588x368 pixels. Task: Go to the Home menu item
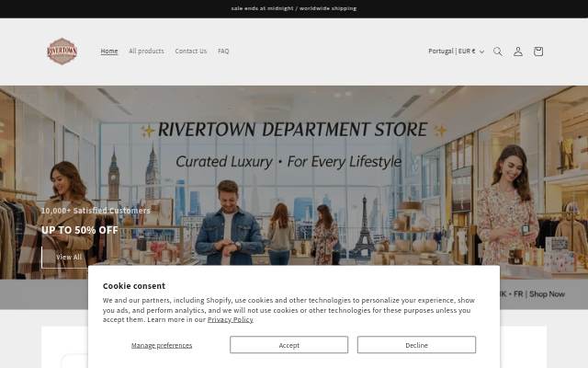click(109, 52)
